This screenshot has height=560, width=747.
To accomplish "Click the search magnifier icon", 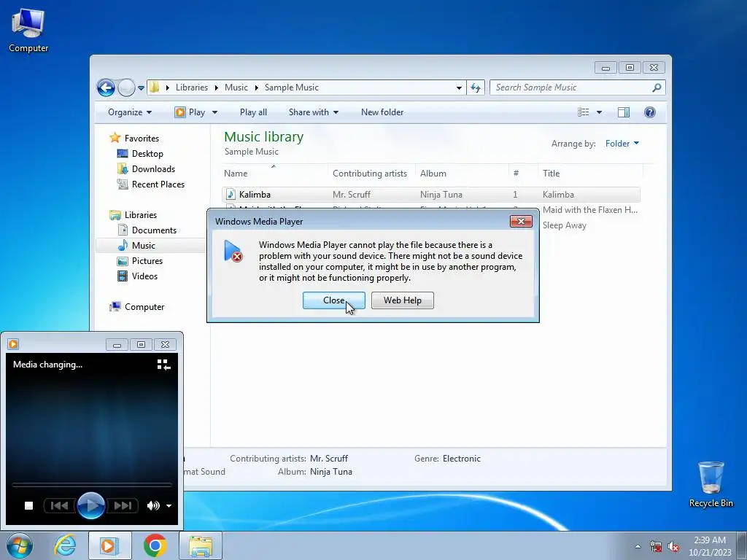I will 657,87.
